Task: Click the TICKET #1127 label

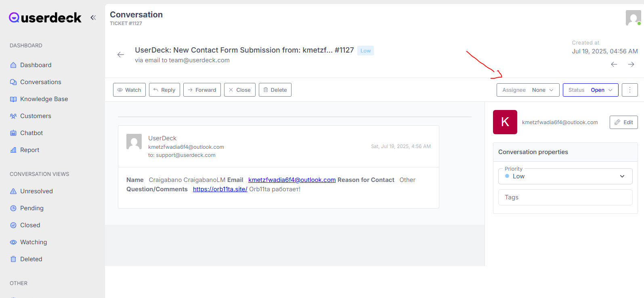Action: pyautogui.click(x=126, y=23)
